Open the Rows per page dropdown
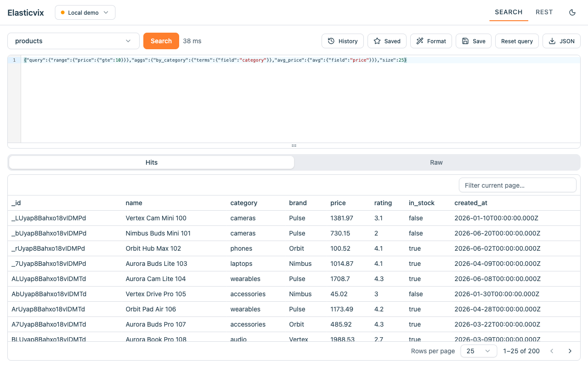 click(x=479, y=351)
